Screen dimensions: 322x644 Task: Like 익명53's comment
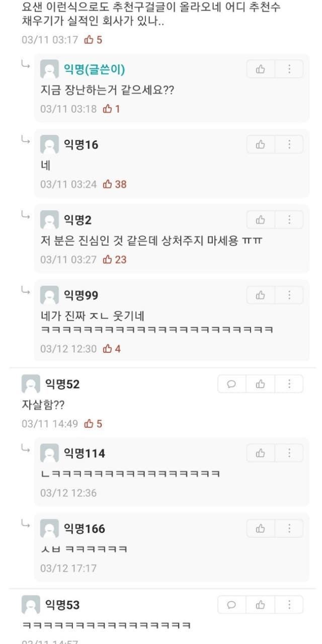tap(261, 605)
